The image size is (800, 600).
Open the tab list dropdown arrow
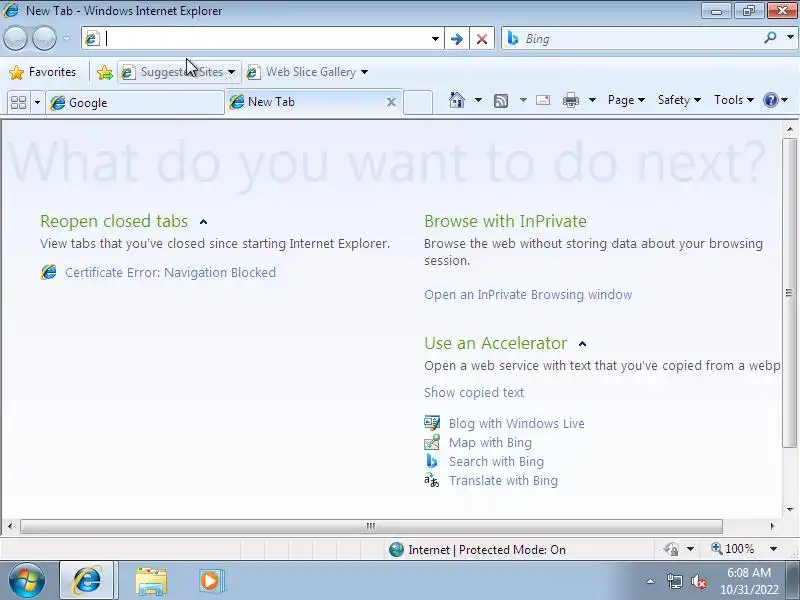[37, 103]
